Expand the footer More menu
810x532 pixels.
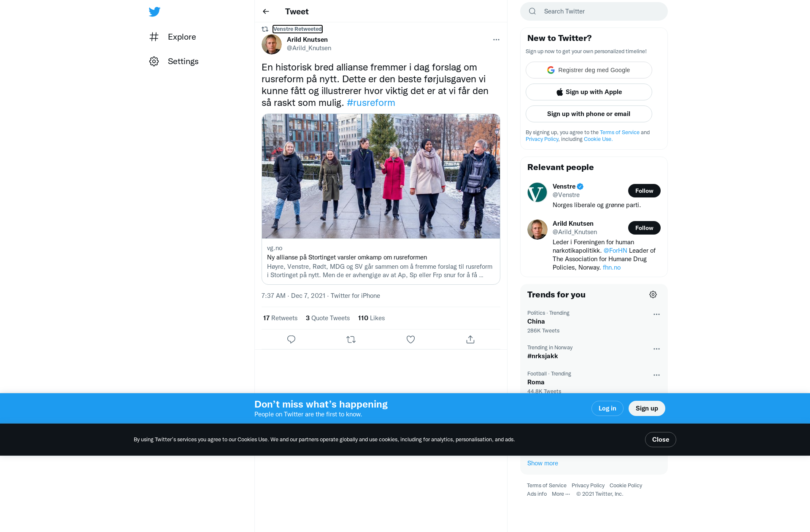coord(561,494)
